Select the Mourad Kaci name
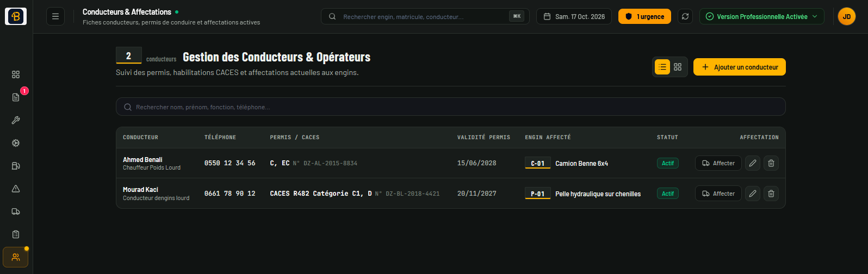The height and width of the screenshot is (274, 868). pos(140,190)
